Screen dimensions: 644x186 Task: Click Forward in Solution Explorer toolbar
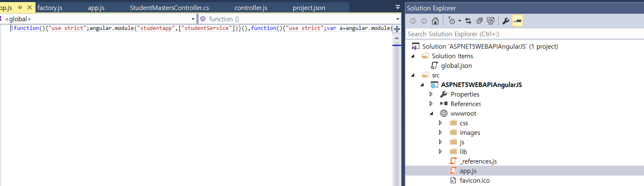424,21
